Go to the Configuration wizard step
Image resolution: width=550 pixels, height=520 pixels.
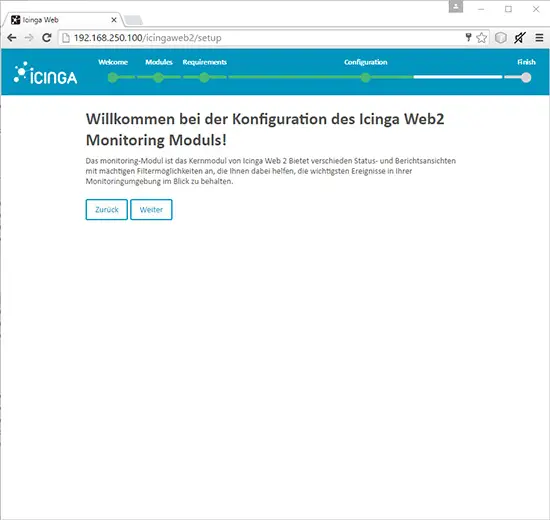click(x=365, y=62)
